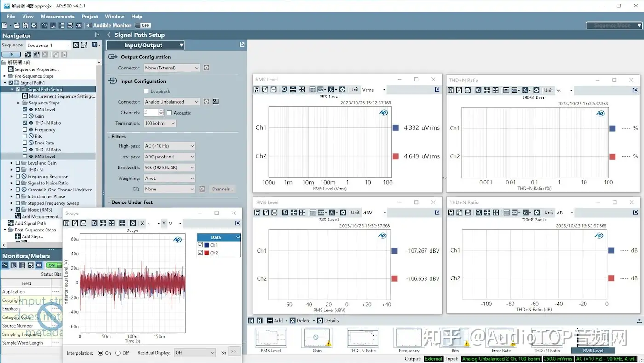Open the Termination 100 kohm dropdown

pyautogui.click(x=160, y=123)
